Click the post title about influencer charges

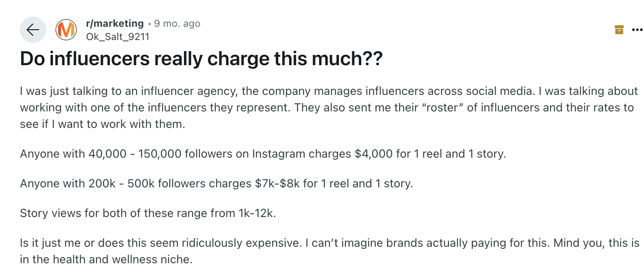click(201, 59)
